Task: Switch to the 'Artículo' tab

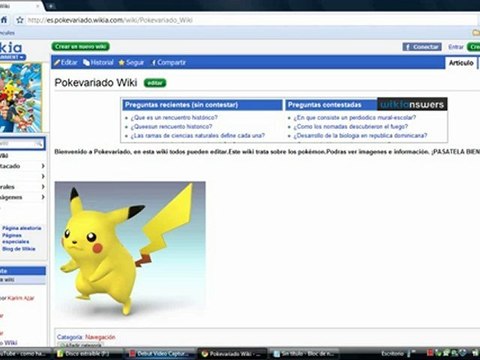Action: 461,63
